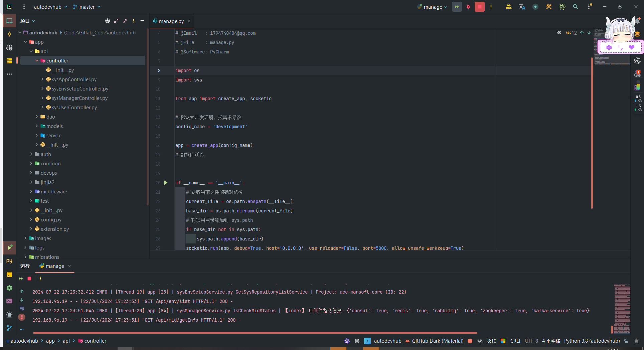Click the ABC 12 typo inspection count

click(571, 33)
